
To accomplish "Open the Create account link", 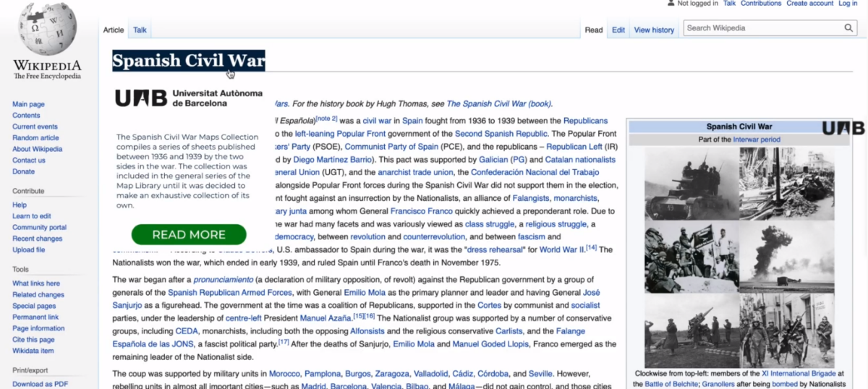I will [809, 4].
